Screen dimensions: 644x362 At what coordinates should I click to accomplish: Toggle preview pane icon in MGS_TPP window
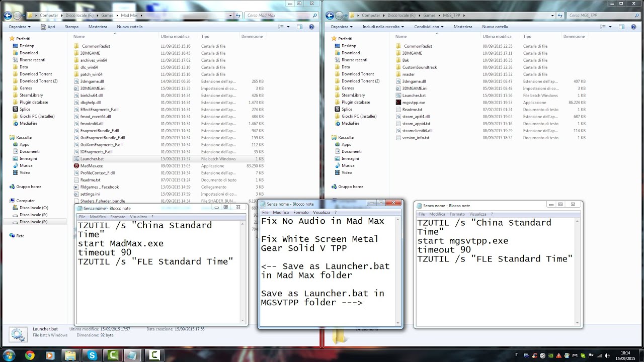(622, 27)
